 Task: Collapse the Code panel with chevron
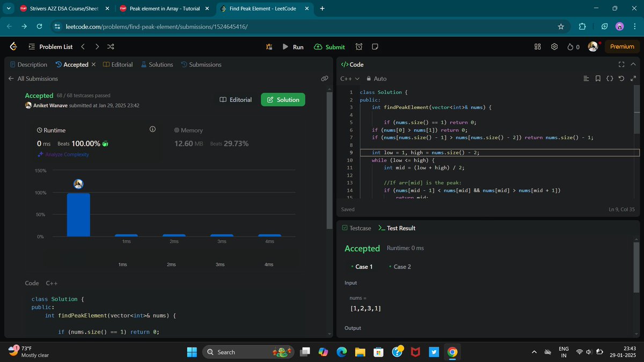(x=633, y=64)
